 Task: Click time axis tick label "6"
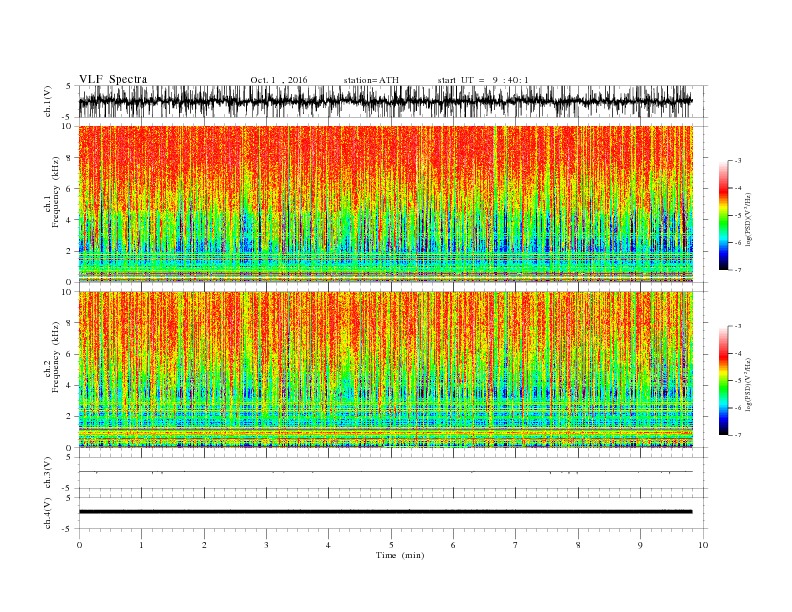pos(453,545)
